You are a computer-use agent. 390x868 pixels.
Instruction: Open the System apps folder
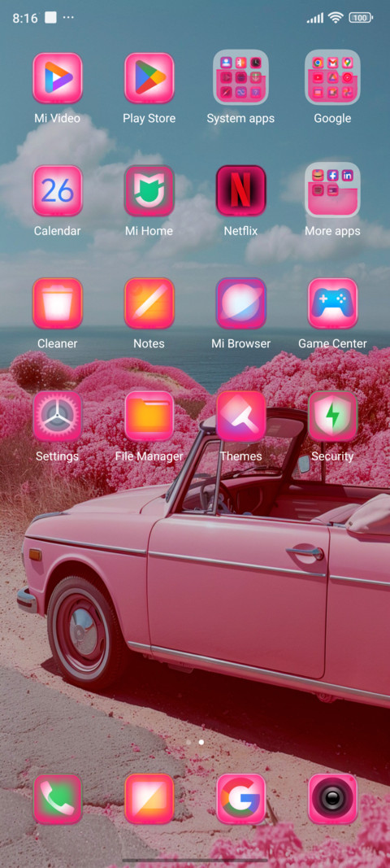(x=240, y=77)
